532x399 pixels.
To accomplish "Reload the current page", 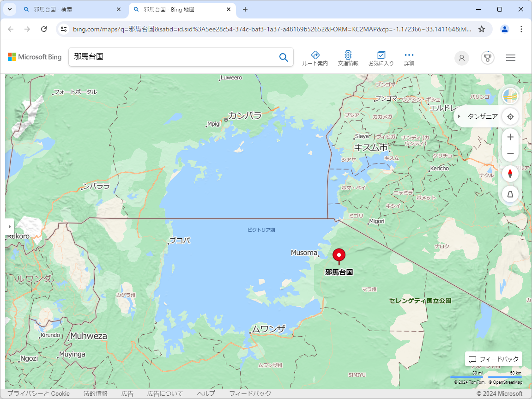I will pos(44,29).
